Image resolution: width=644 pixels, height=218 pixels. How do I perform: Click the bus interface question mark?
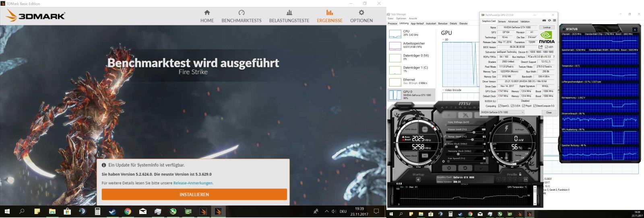click(554, 57)
